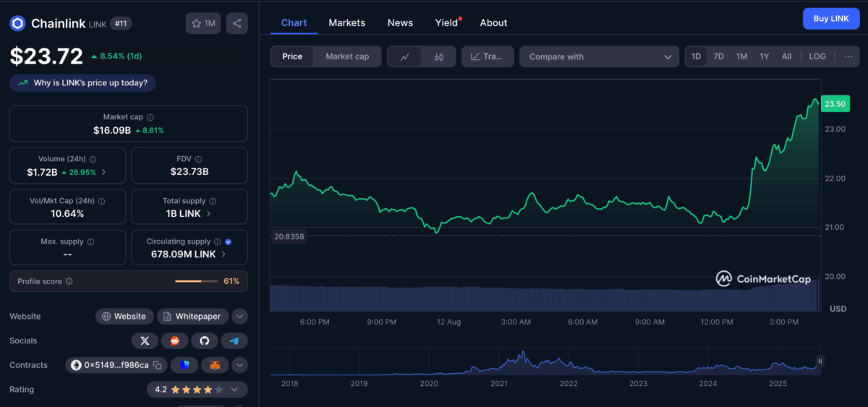The height and width of the screenshot is (407, 868).
Task: Select the candlestick chart style icon
Action: [x=438, y=56]
